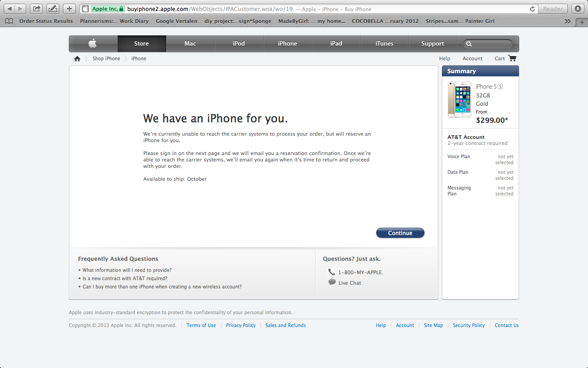This screenshot has height=368, width=588.
Task: Open the Mac tab
Action: [x=190, y=44]
